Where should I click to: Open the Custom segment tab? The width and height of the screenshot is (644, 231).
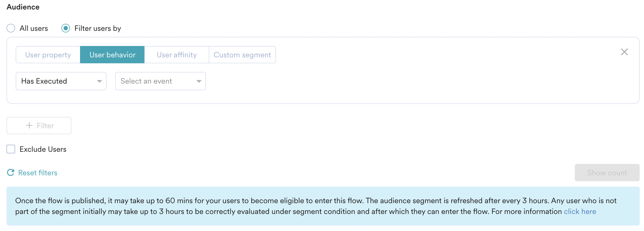pyautogui.click(x=242, y=55)
